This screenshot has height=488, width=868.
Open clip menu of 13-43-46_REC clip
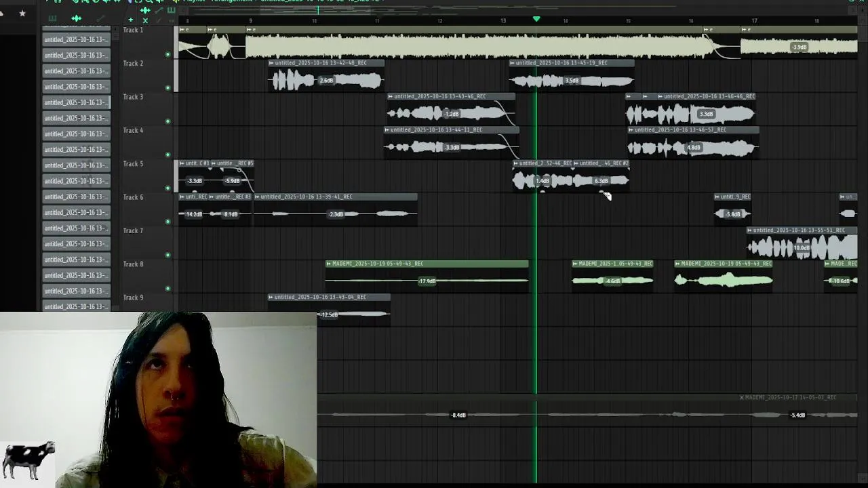pos(391,96)
